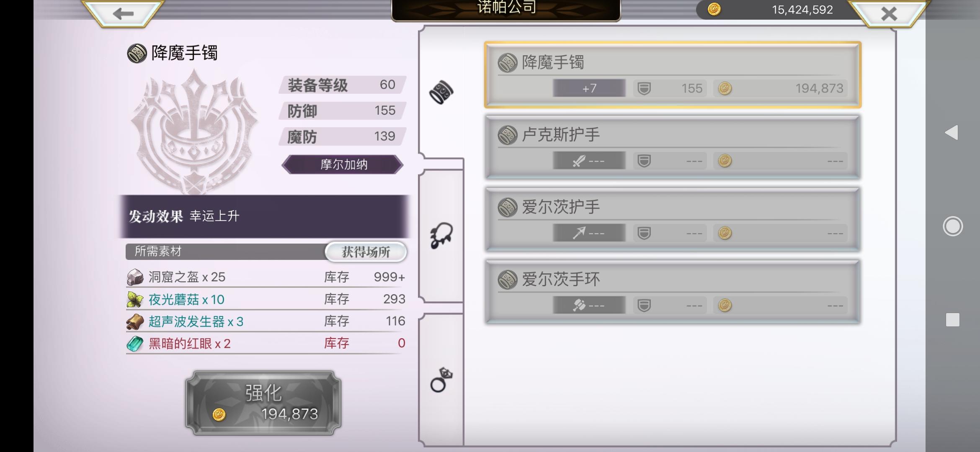
Task: Tap Android home circle button
Action: (952, 226)
